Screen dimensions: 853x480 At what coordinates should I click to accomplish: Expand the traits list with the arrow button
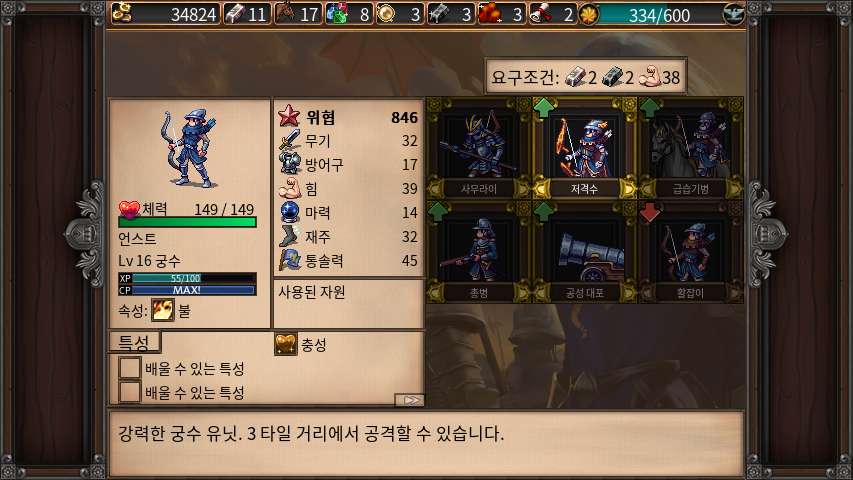(x=410, y=401)
